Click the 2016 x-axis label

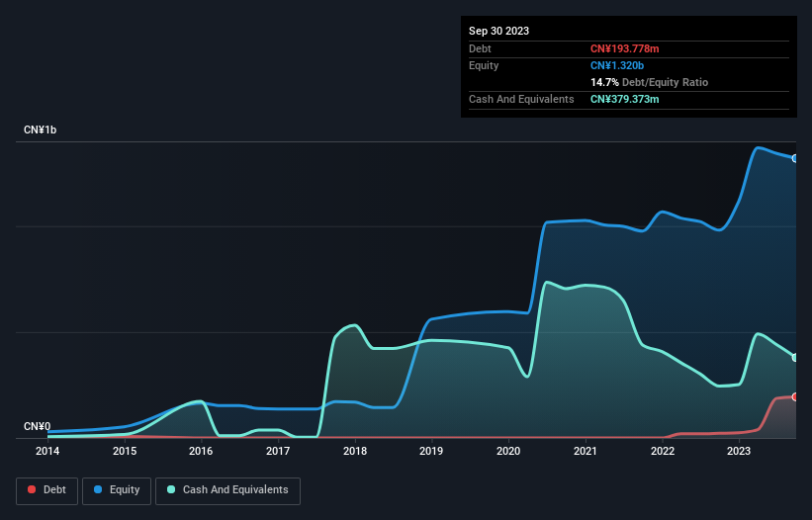(x=201, y=451)
